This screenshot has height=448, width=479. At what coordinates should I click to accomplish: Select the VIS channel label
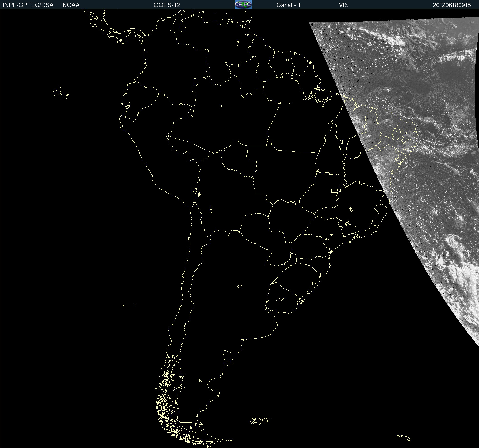tap(344, 5)
